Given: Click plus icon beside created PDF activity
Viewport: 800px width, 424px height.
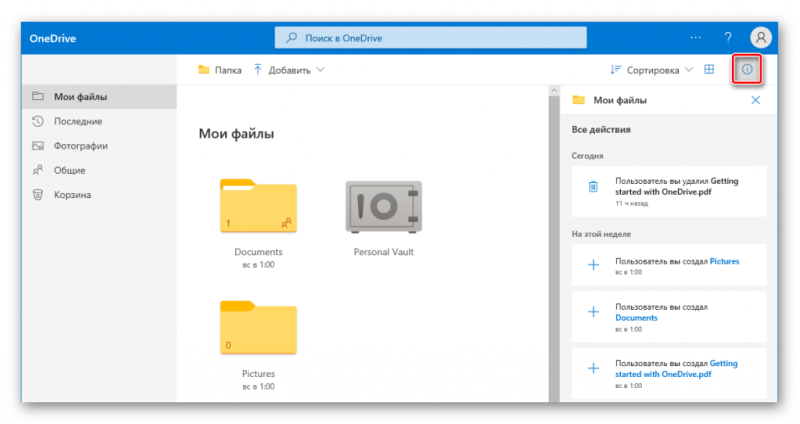Looking at the screenshot, I should tap(593, 368).
